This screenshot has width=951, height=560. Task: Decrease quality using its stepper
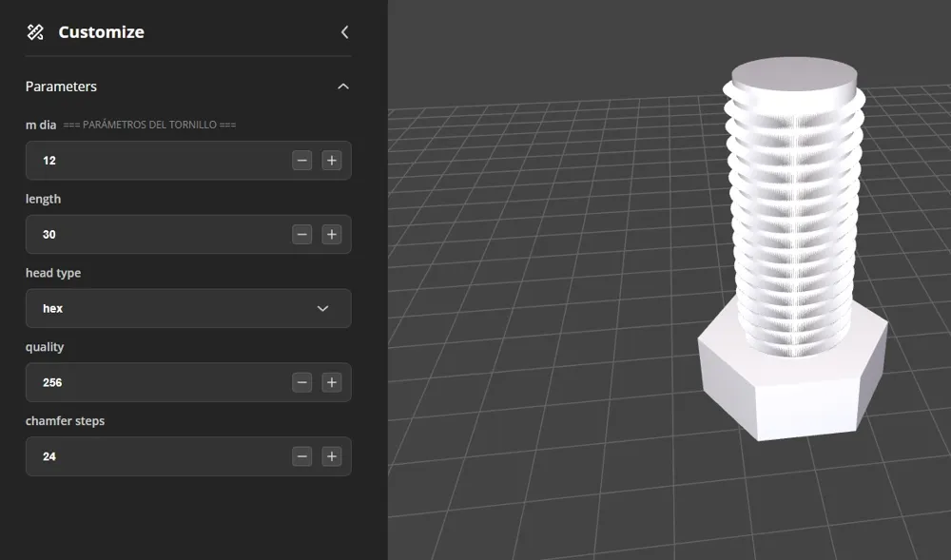[x=301, y=382]
